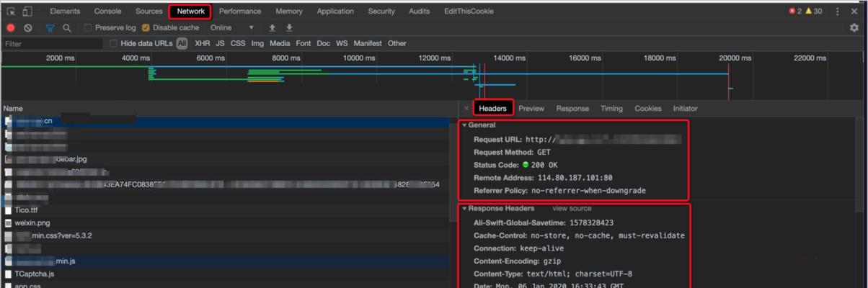Filter requests by XHR type
Image resolution: width=868 pixels, height=288 pixels.
click(203, 44)
